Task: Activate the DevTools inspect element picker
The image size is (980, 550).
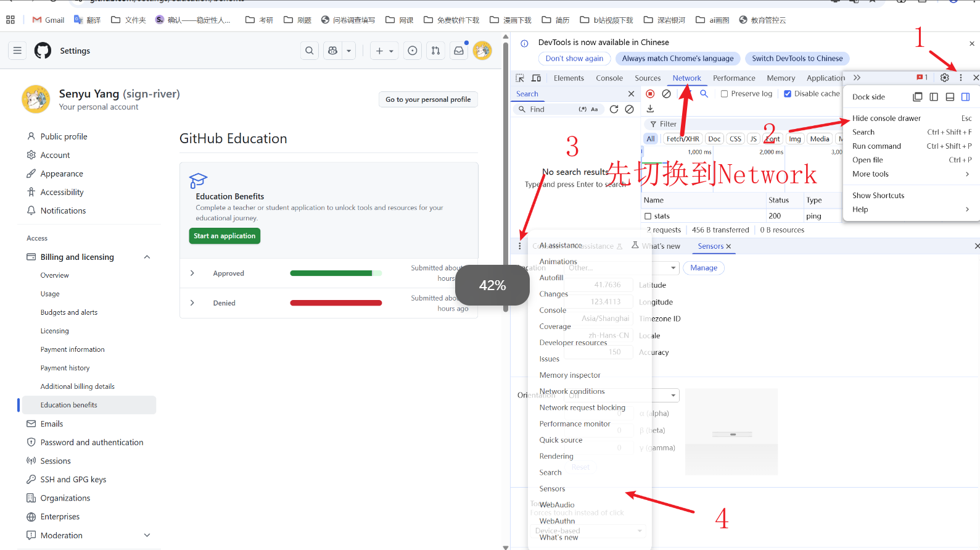Action: (520, 78)
